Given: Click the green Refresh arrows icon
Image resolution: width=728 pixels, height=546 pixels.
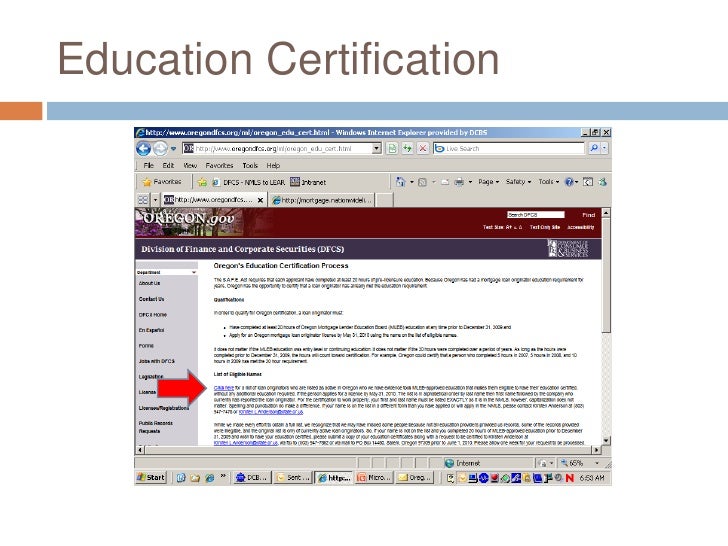Looking at the screenshot, I should [407, 149].
